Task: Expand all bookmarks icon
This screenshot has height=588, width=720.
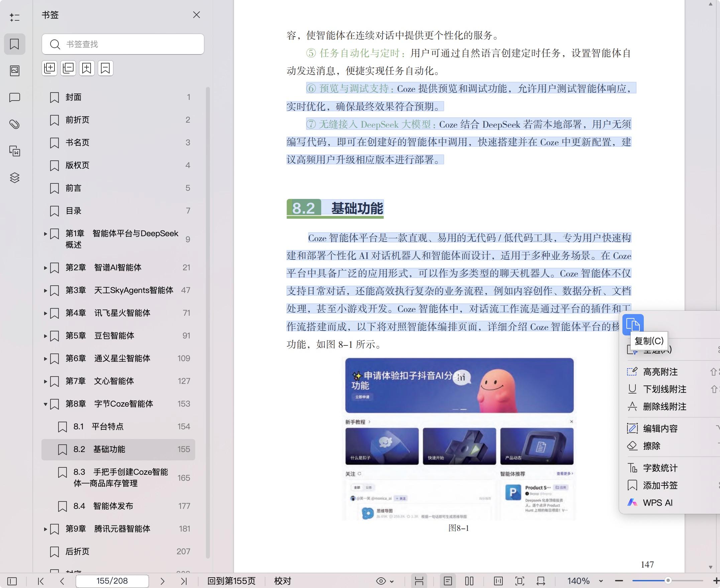Action: point(49,68)
